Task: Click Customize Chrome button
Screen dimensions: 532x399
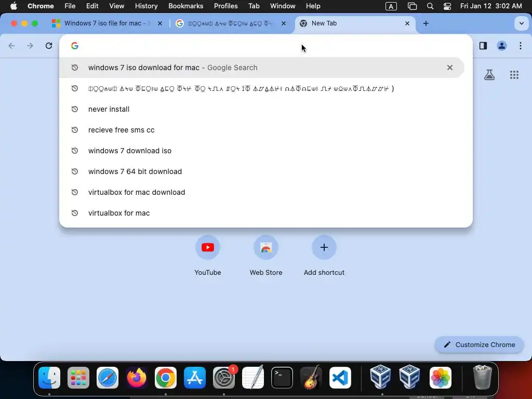Action: 480,345
